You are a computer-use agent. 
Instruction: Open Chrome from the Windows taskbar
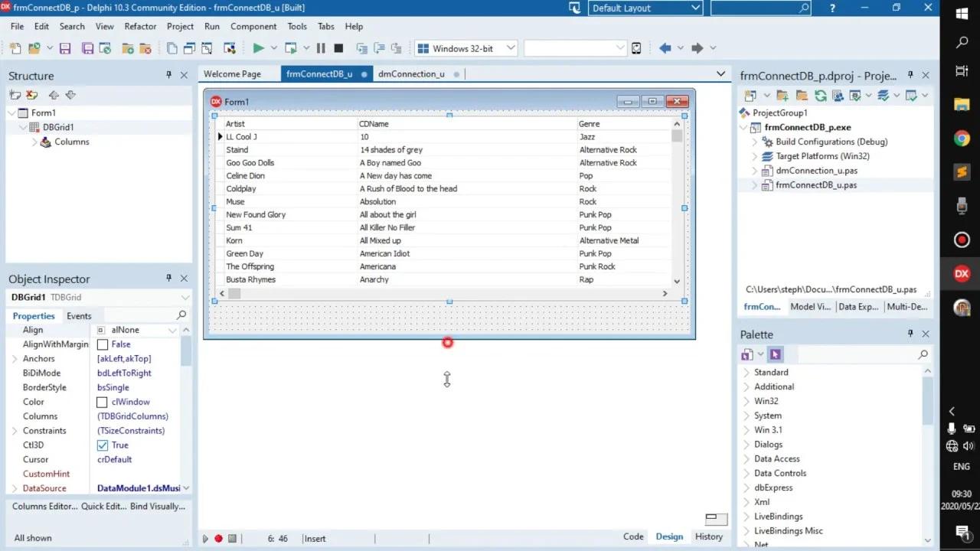(962, 139)
